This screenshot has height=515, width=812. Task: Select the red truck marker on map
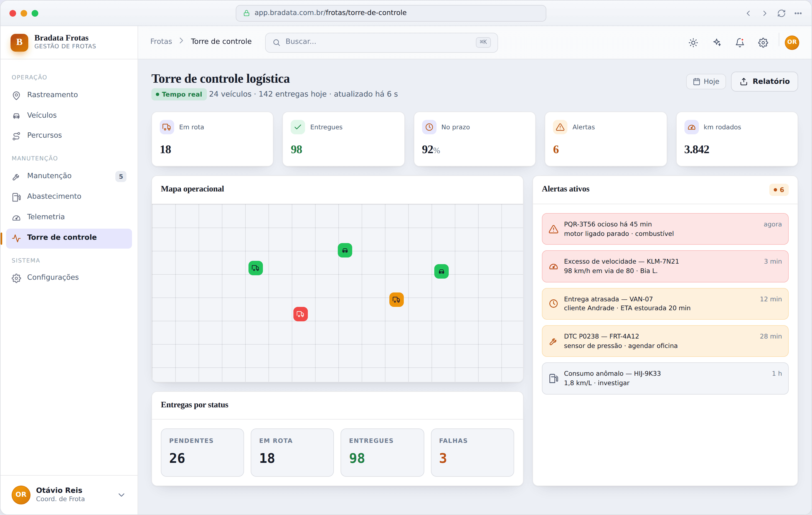(x=300, y=314)
